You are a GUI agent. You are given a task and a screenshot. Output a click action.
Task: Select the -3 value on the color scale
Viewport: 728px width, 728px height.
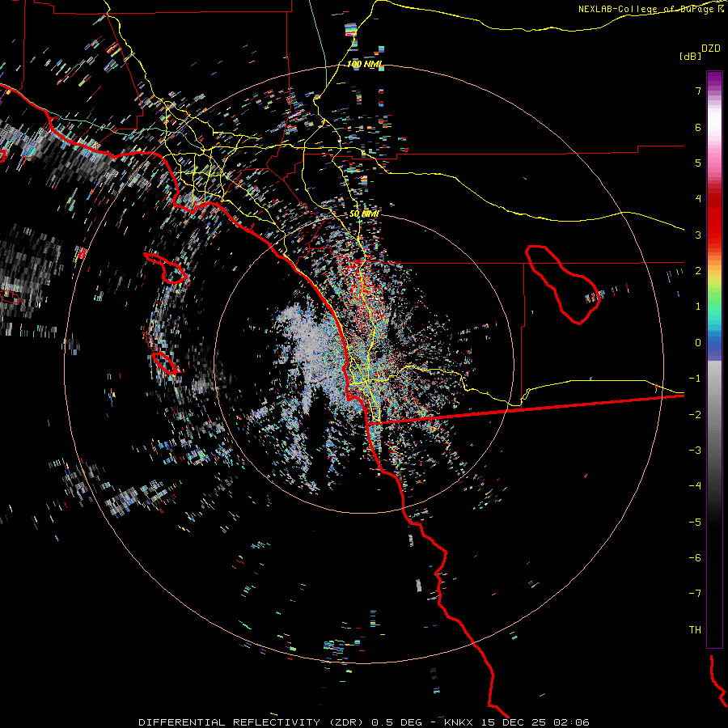[695, 451]
